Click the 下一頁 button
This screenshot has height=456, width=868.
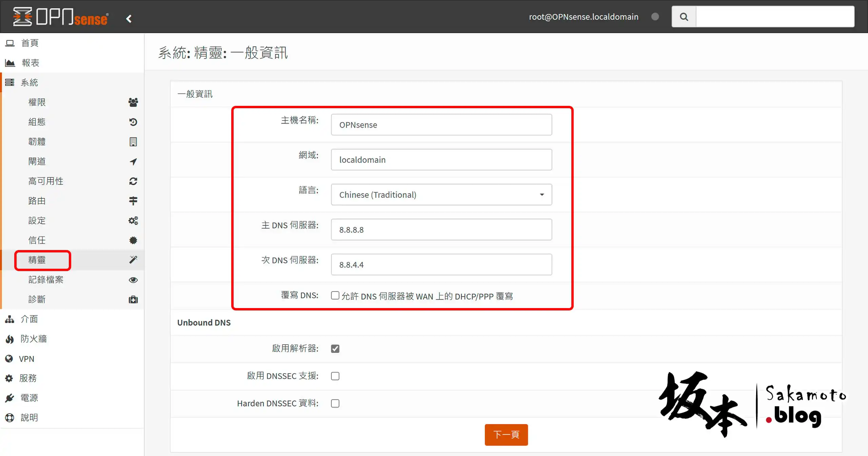(x=506, y=435)
